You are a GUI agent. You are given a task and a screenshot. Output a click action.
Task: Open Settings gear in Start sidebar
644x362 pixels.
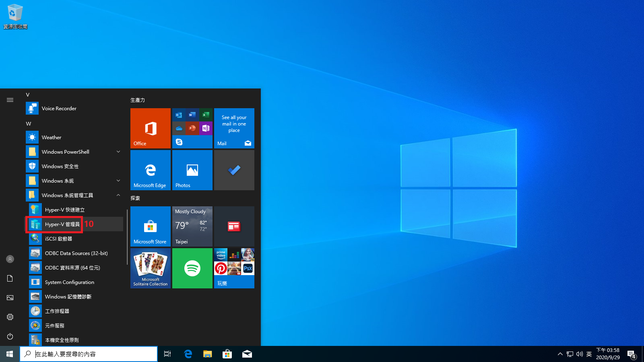click(x=10, y=317)
